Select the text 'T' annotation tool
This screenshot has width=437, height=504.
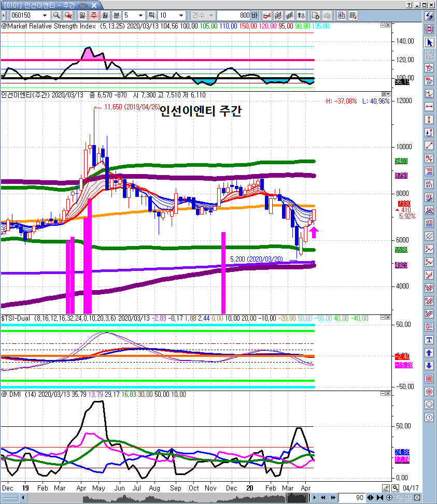click(x=429, y=340)
